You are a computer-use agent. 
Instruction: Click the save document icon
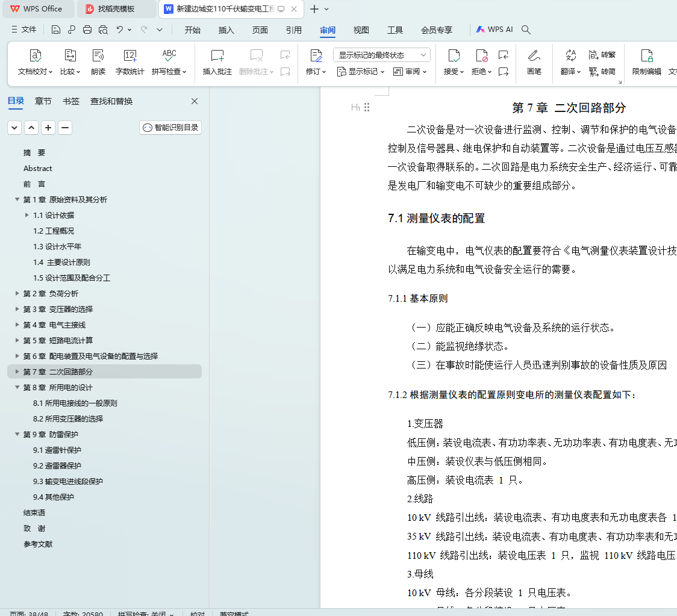(x=55, y=30)
